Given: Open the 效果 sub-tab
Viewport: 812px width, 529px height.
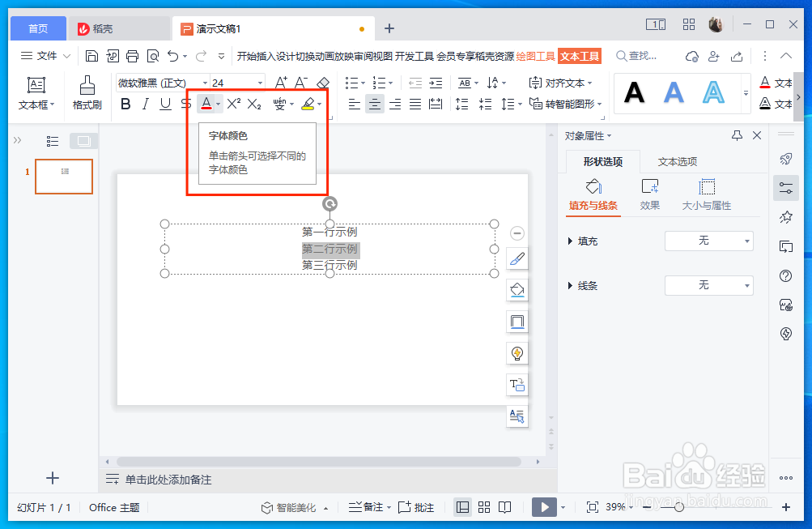Looking at the screenshot, I should click(x=649, y=194).
